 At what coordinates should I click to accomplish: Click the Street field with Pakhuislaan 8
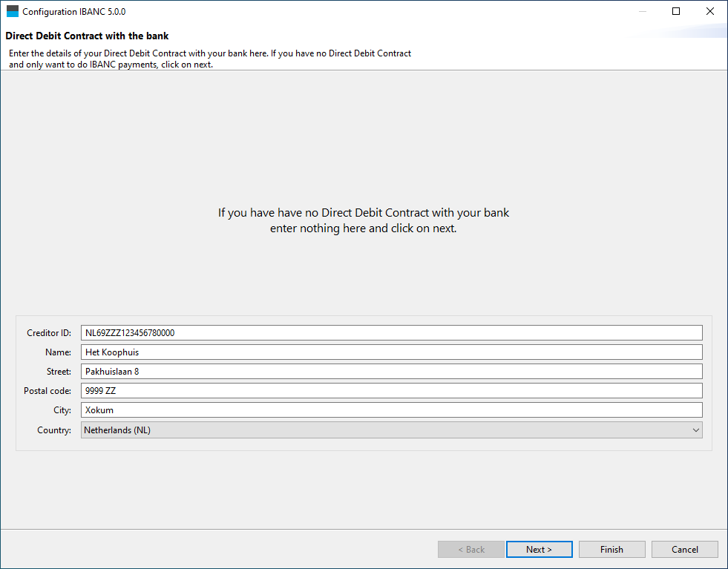click(x=391, y=372)
